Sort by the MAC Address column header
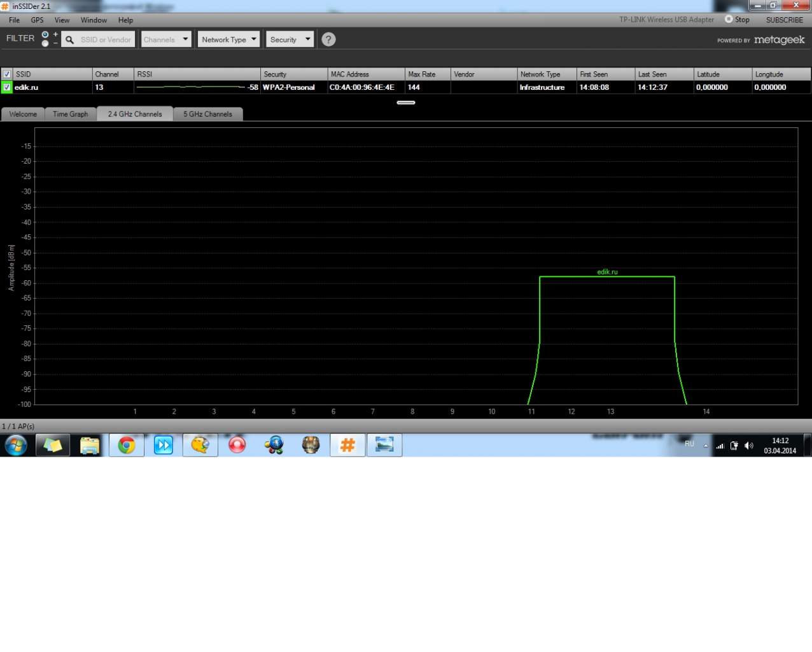This screenshot has width=812, height=652. [366, 74]
